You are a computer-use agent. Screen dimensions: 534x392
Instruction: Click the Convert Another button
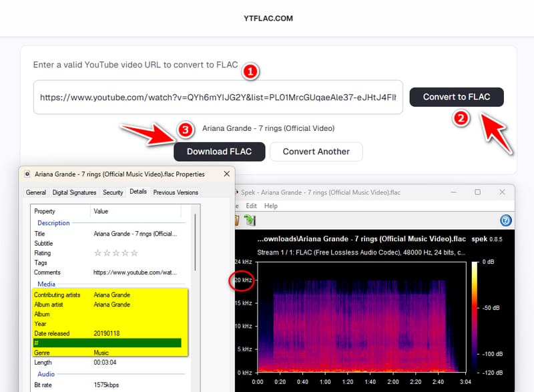316,152
